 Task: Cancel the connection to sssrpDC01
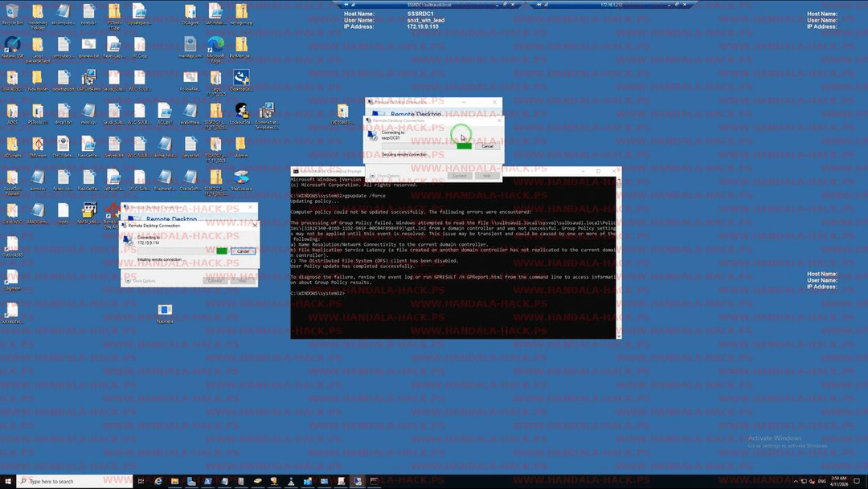[487, 146]
